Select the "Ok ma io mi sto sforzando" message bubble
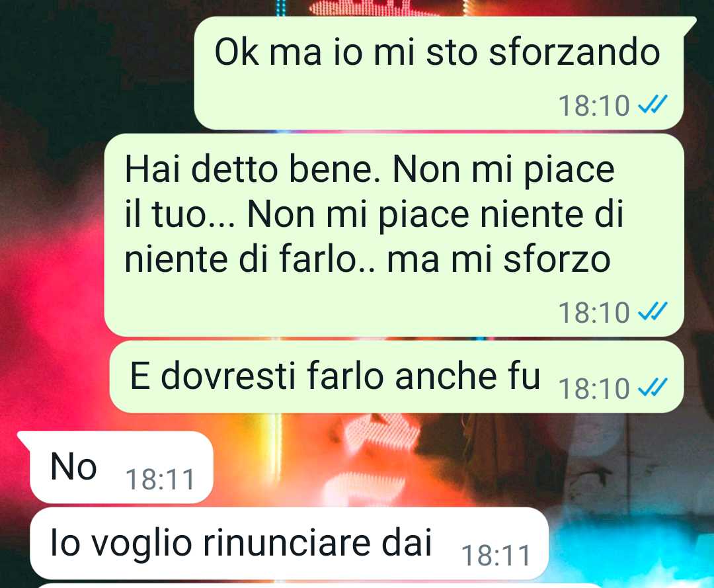This screenshot has width=714, height=588. pyautogui.click(x=440, y=73)
